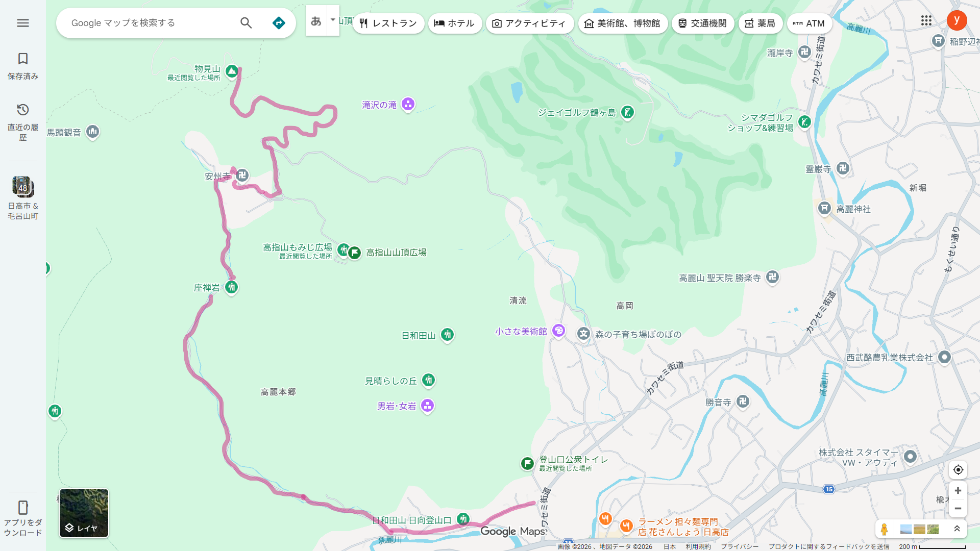Image resolution: width=980 pixels, height=551 pixels.
Task: Open the hamburger main menu
Action: (22, 23)
